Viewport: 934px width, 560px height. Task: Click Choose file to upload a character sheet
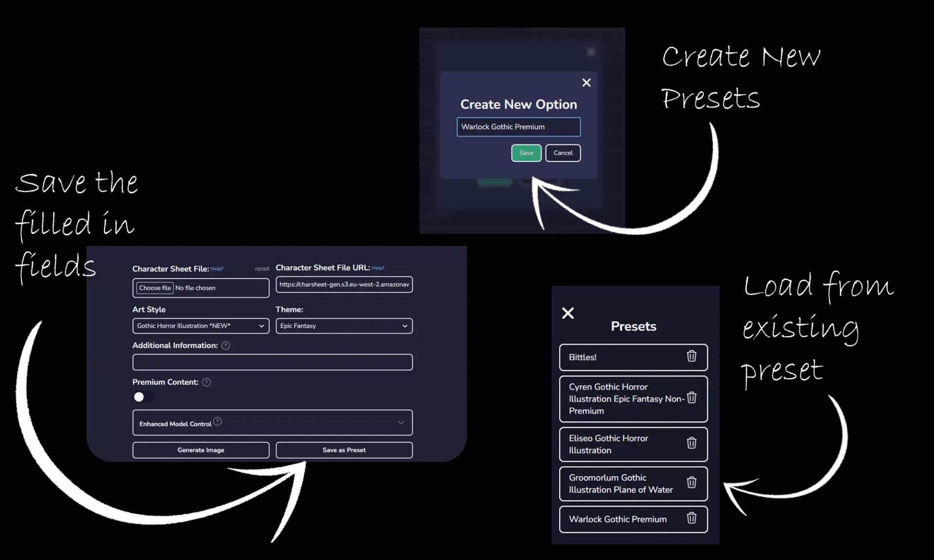(154, 287)
